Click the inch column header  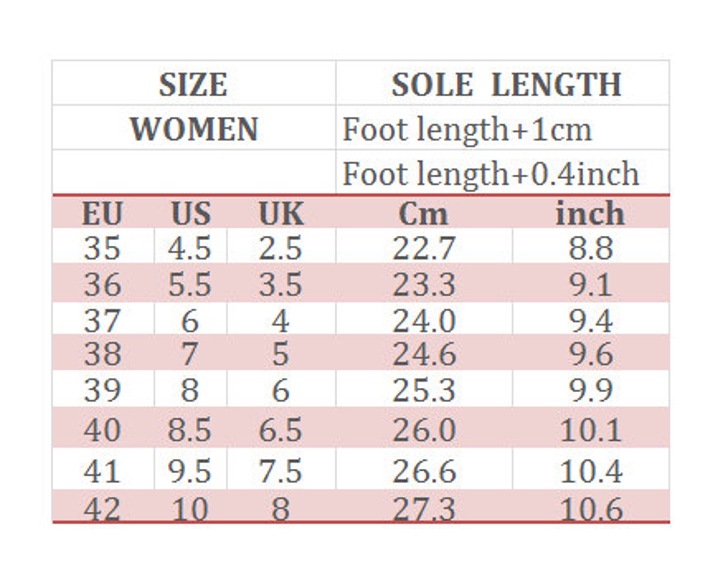pyautogui.click(x=591, y=213)
